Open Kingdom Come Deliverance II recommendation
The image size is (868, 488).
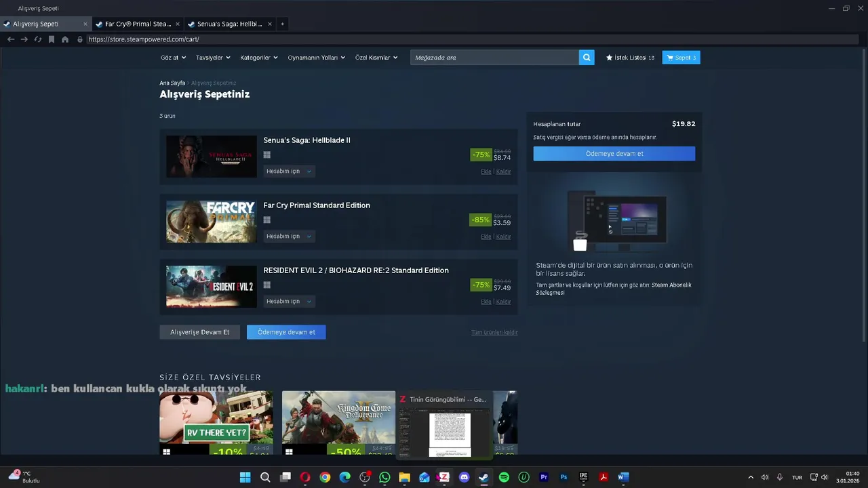click(x=338, y=422)
